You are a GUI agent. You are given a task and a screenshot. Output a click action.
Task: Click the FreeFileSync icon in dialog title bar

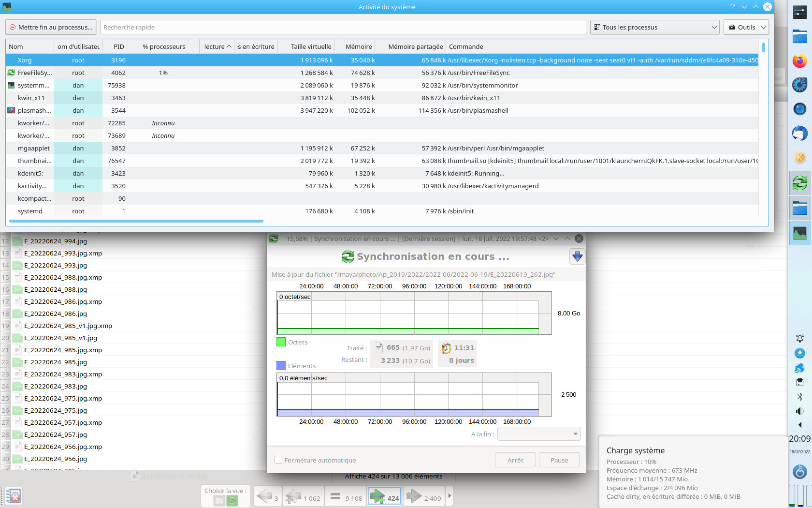[274, 239]
